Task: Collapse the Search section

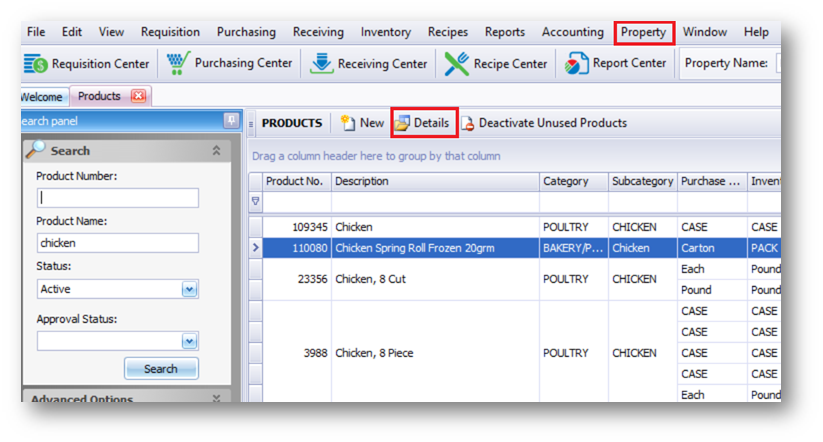Action: coord(216,151)
